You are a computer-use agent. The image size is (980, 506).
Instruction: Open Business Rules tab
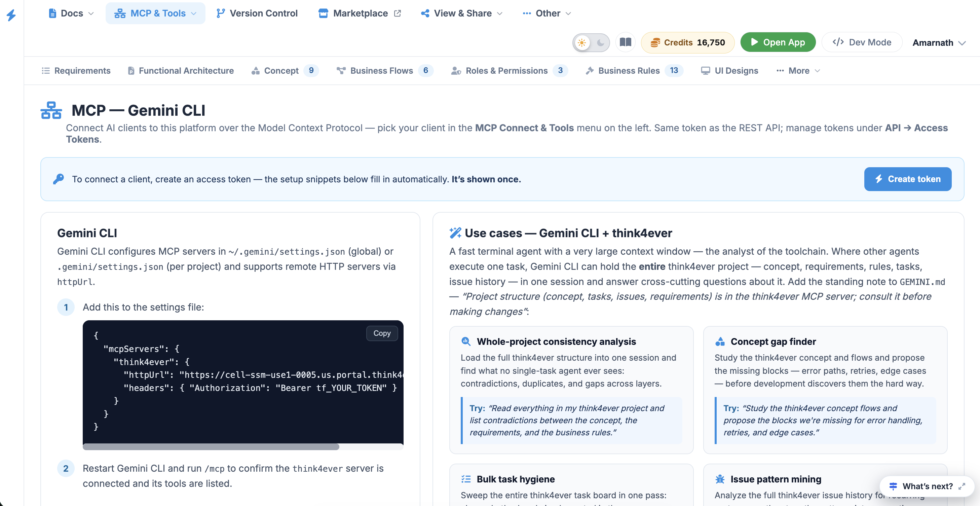pyautogui.click(x=634, y=71)
